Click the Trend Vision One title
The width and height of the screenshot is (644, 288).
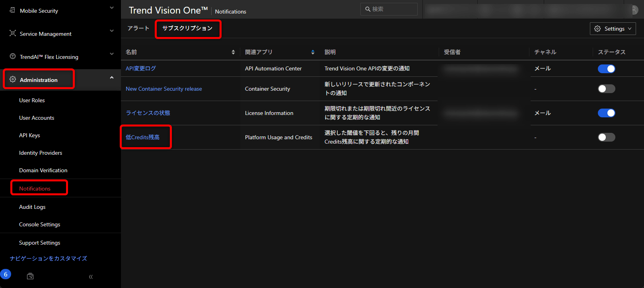168,10
